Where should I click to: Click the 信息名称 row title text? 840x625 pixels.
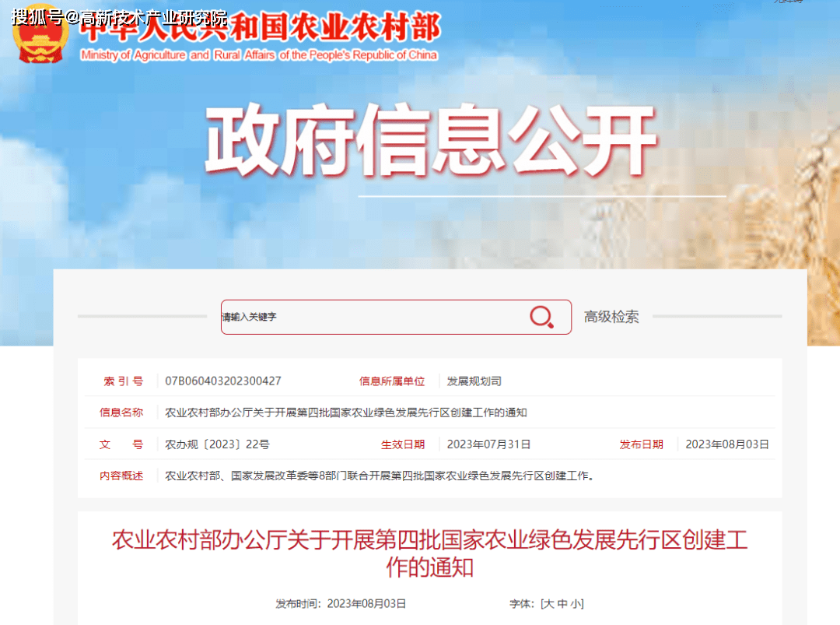345,413
